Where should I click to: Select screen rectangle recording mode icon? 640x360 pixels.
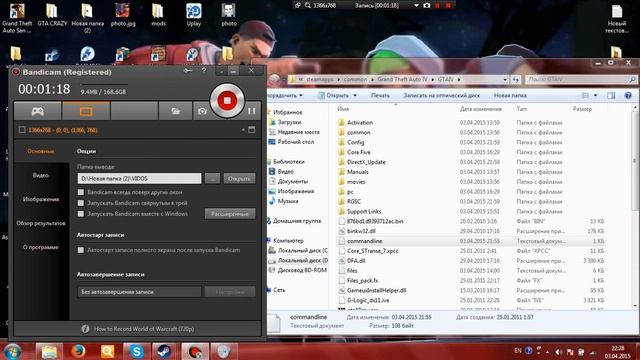[86, 111]
